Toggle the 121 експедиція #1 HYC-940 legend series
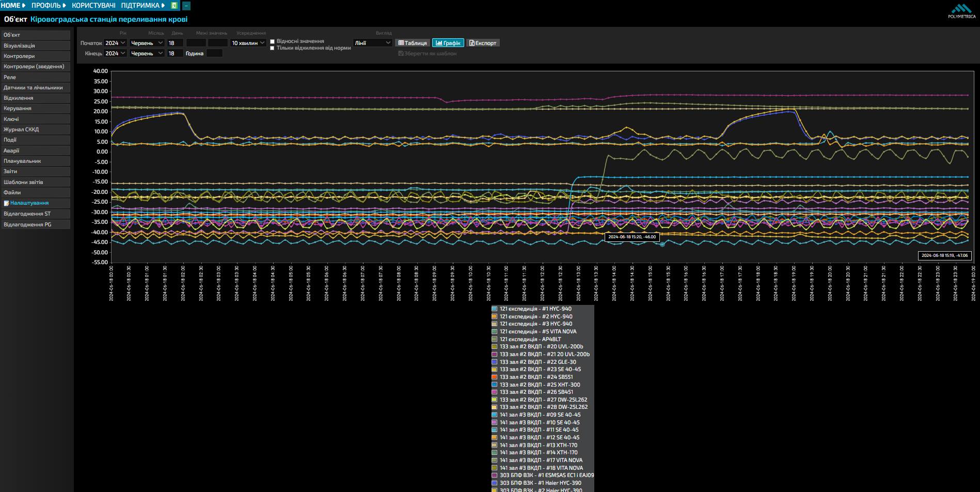Screen dimensions: 980x492 [535, 309]
